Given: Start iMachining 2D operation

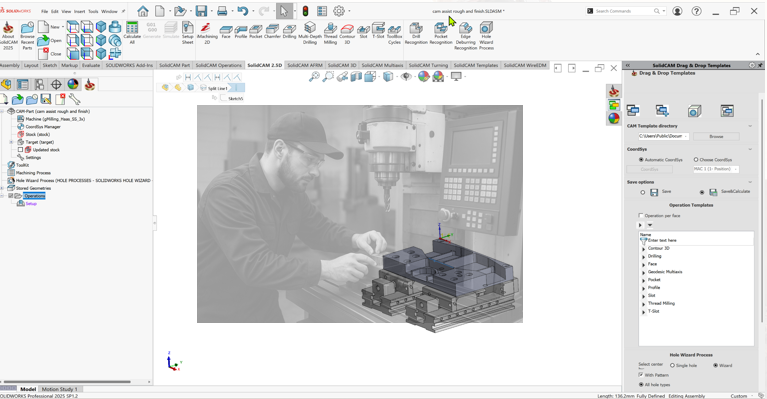Looking at the screenshot, I should (x=207, y=33).
